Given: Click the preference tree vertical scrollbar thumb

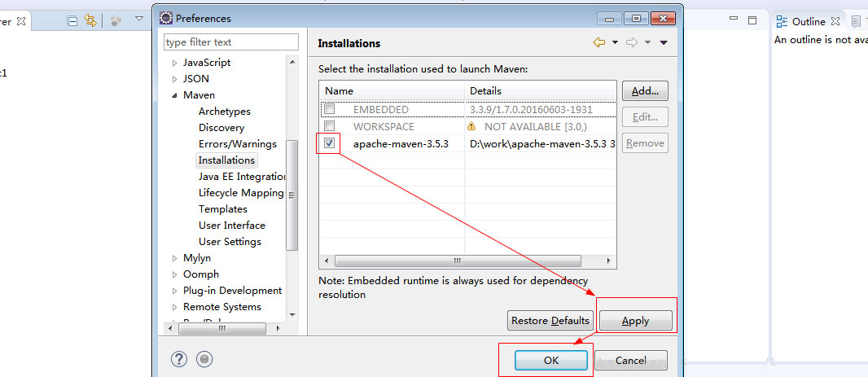Looking at the screenshot, I should pyautogui.click(x=292, y=195).
